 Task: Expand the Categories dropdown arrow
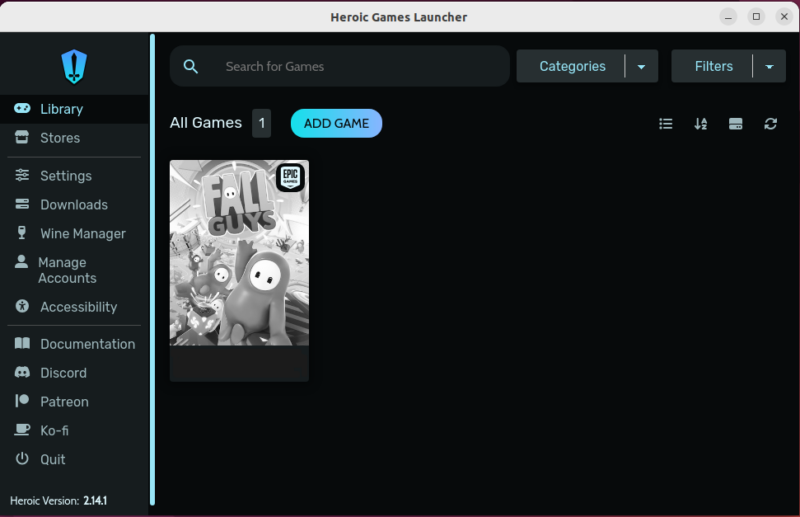click(641, 67)
